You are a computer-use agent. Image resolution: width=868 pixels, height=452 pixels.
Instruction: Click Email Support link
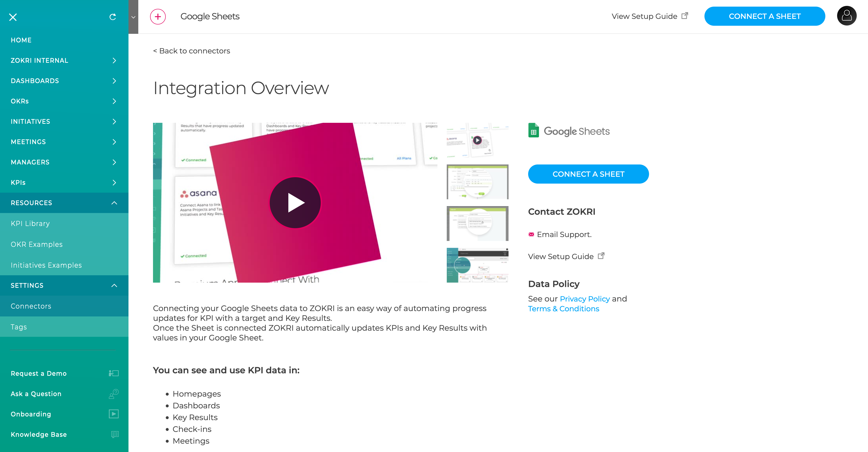[564, 234]
